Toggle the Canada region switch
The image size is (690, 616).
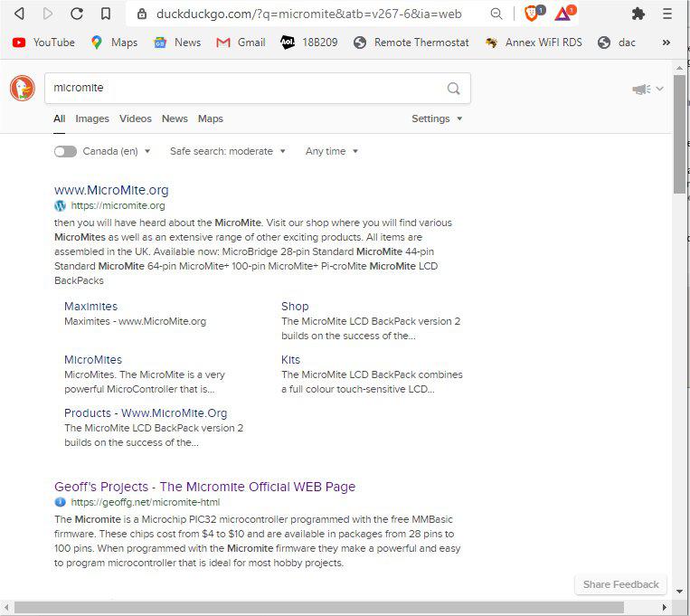coord(65,151)
